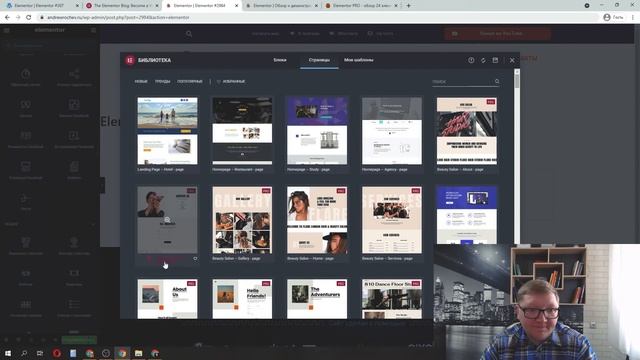Click the browser back arrow
640x360 pixels.
pyautogui.click(x=7, y=18)
